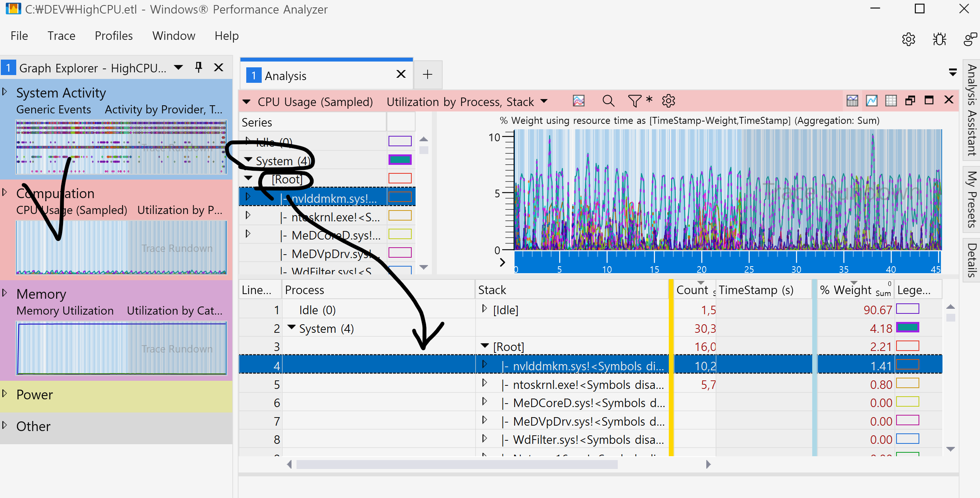Toggle the System (4) series swatch

click(x=400, y=159)
